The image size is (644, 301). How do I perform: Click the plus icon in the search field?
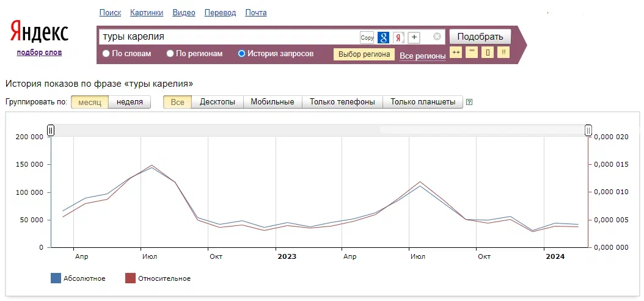click(414, 37)
